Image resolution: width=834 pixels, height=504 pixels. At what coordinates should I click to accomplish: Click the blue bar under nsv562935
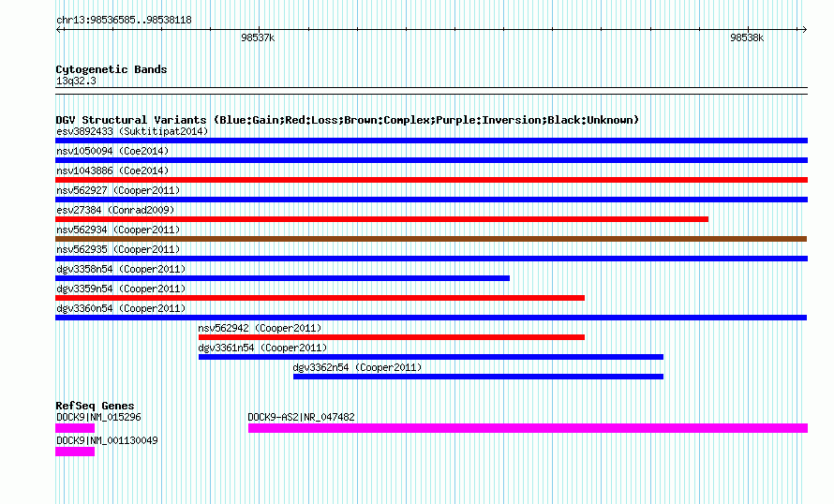[x=431, y=259]
